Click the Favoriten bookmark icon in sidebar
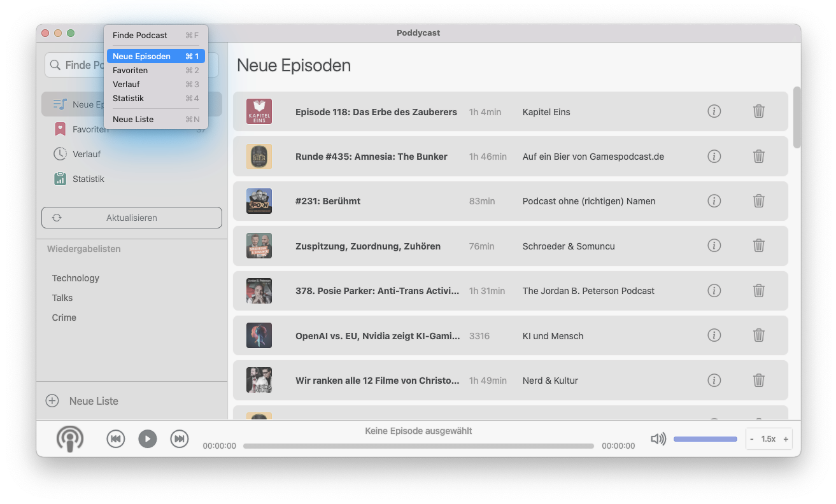Viewport: 836px width, 504px height. click(60, 129)
